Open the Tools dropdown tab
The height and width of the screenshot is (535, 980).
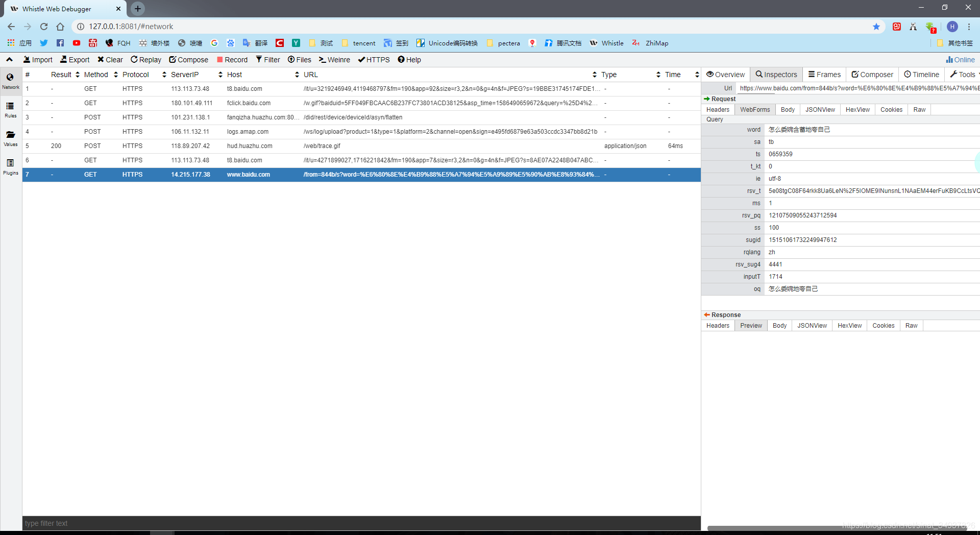tap(964, 75)
